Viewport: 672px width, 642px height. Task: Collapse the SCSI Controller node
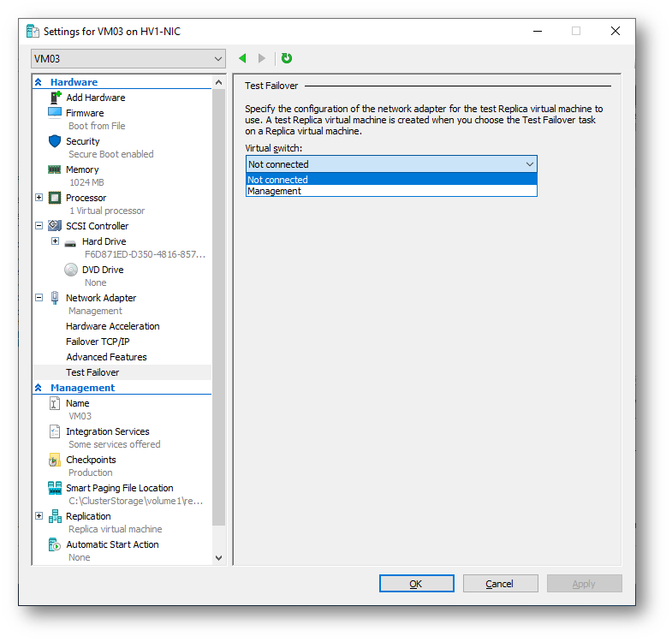coord(39,226)
